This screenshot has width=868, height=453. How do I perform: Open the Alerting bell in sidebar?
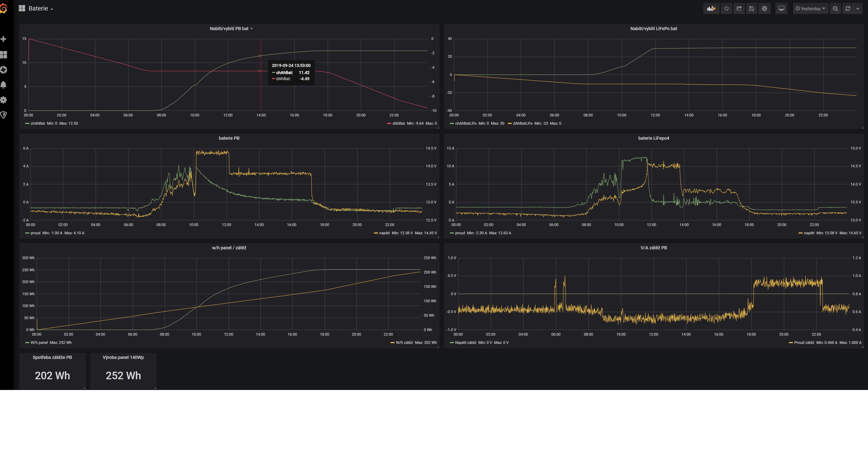click(x=4, y=84)
